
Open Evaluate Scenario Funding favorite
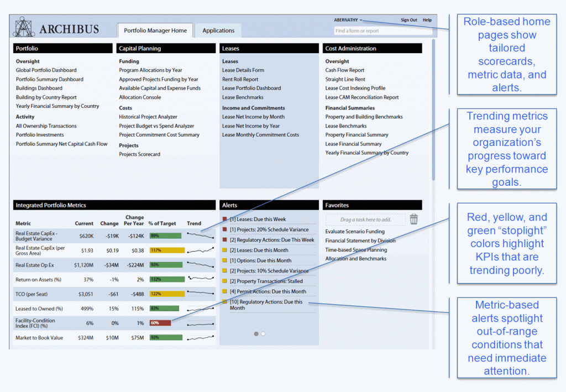[355, 231]
